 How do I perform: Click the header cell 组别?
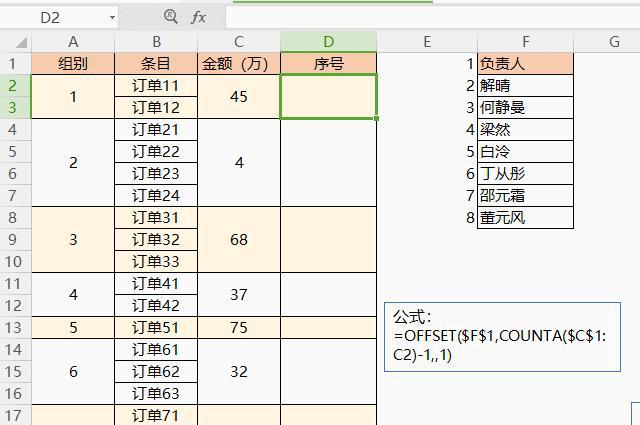pyautogui.click(x=73, y=64)
